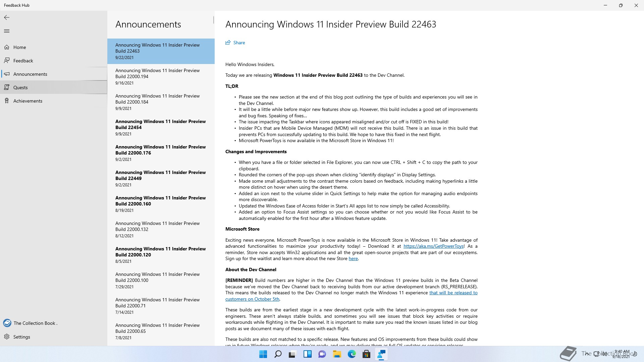Click the Changes and Improvements heading

pyautogui.click(x=256, y=152)
